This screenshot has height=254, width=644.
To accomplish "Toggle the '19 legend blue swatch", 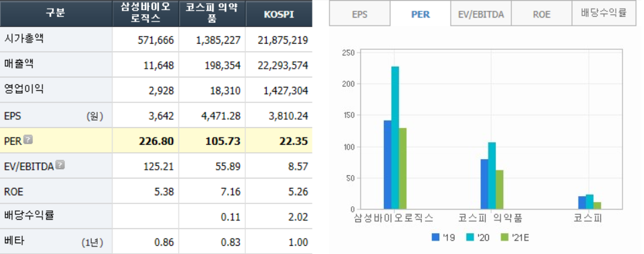I will [x=436, y=237].
